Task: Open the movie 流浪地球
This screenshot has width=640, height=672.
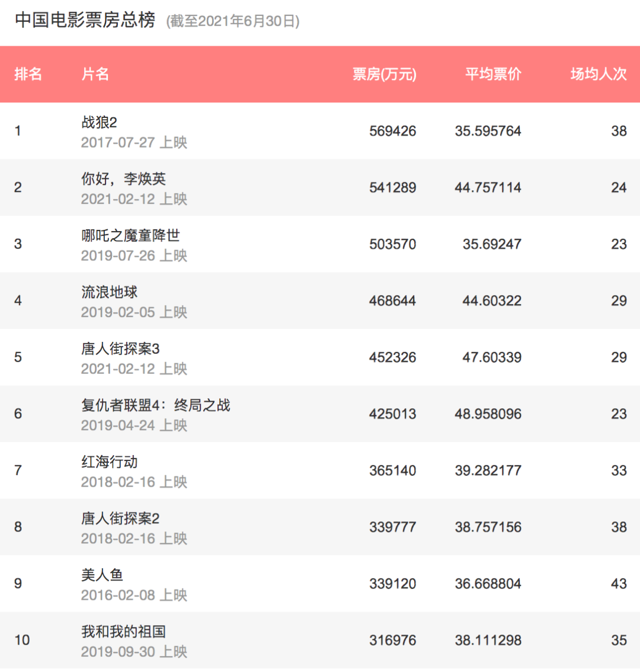Action: coord(109,292)
